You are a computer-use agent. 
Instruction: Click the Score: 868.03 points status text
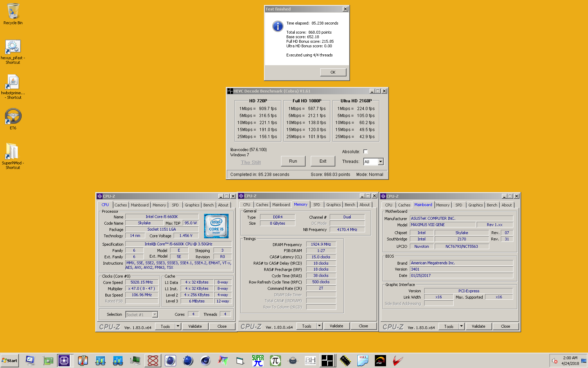(330, 175)
